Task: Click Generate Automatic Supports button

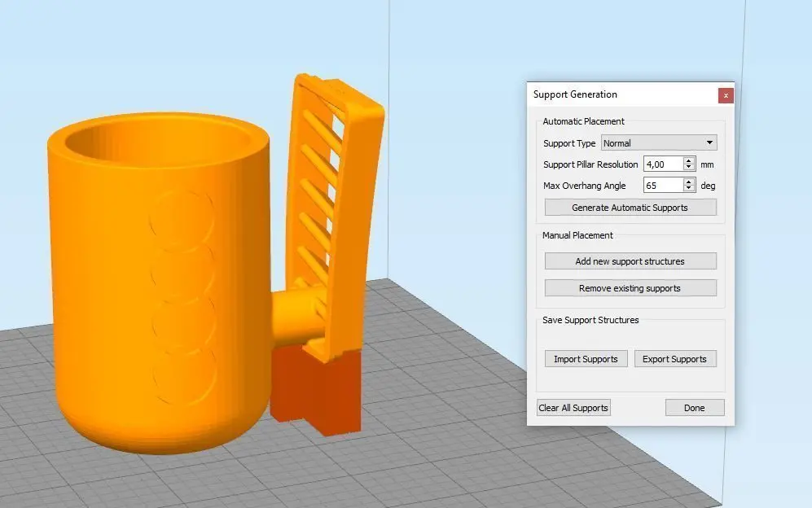Action: [630, 208]
